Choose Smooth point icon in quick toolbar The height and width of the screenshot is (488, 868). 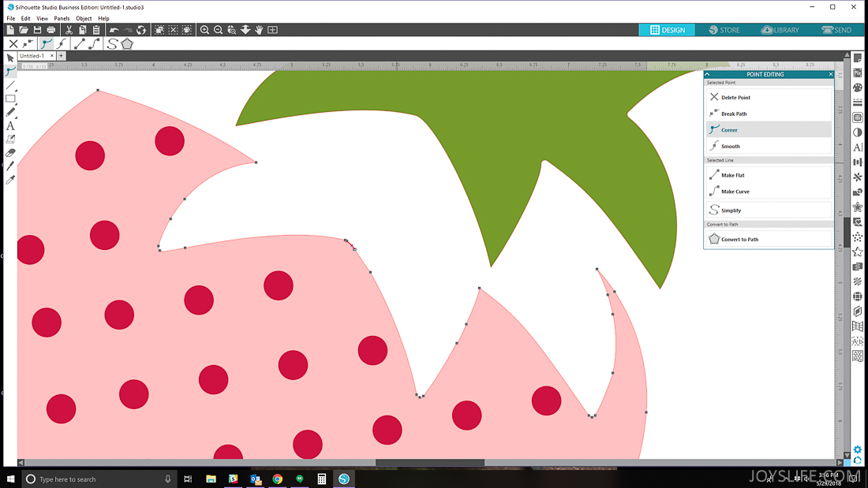coord(62,43)
